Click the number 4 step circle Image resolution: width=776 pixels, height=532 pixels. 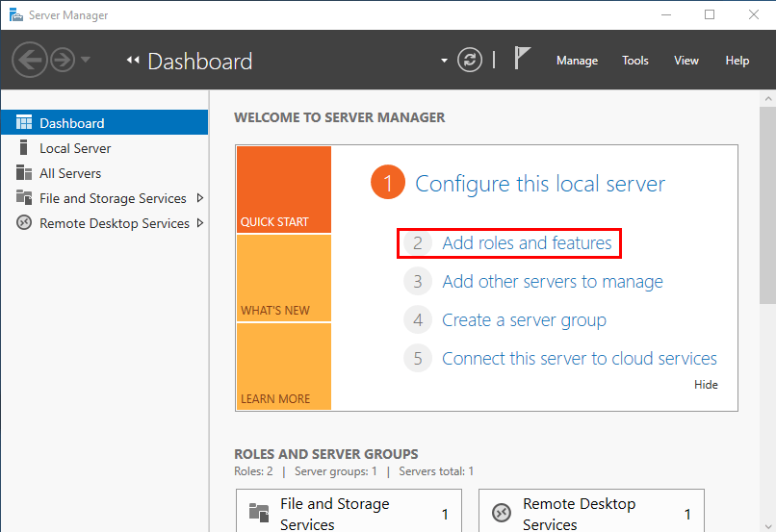pyautogui.click(x=418, y=320)
